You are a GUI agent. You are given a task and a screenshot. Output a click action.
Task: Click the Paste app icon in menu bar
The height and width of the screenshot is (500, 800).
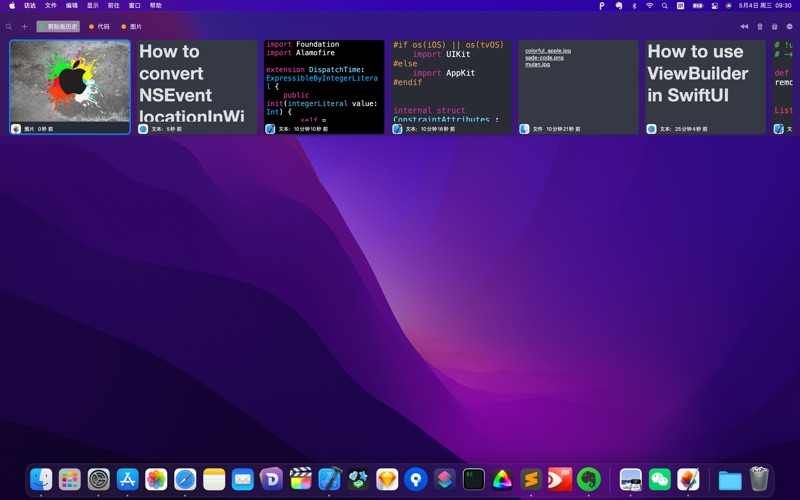tap(602, 5)
